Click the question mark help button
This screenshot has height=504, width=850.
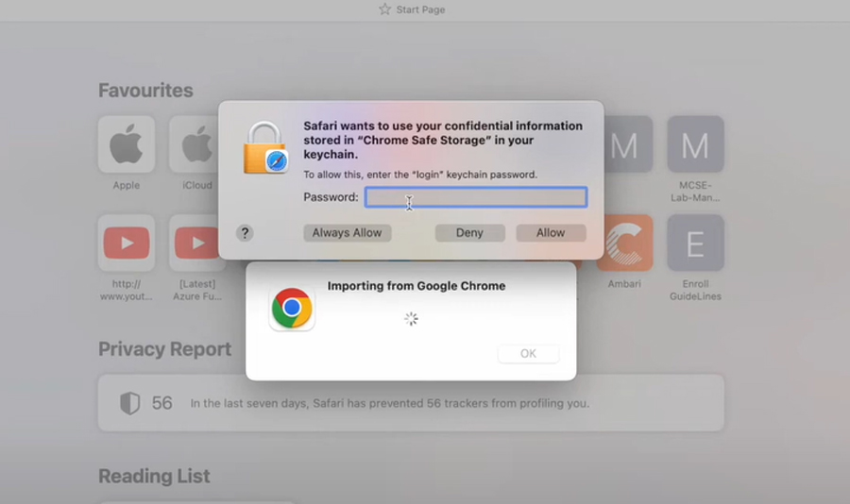click(x=245, y=233)
